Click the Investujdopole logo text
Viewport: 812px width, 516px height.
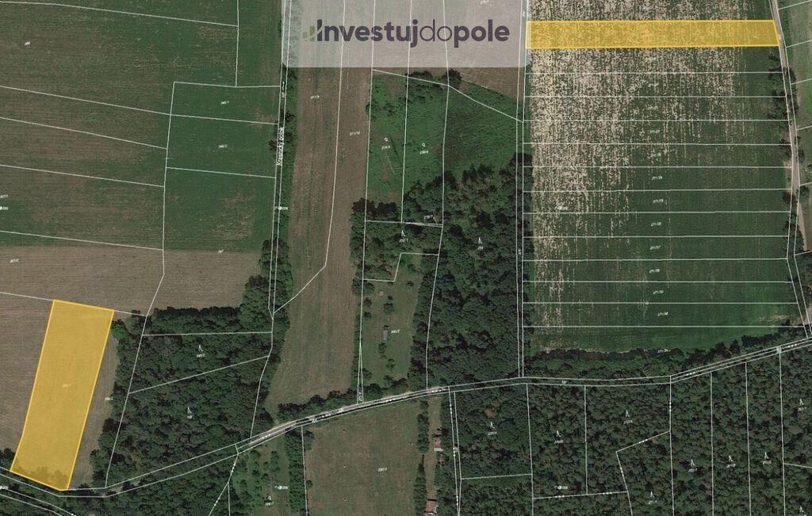[x=412, y=32]
